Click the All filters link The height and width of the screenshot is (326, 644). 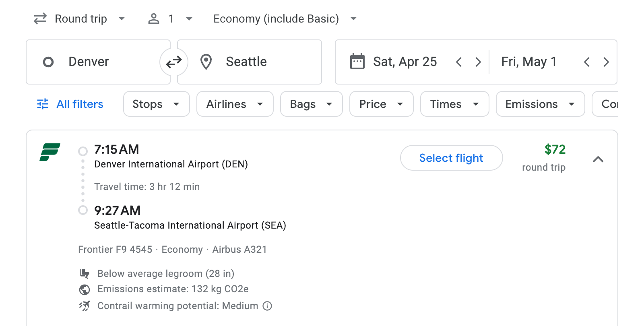point(79,104)
